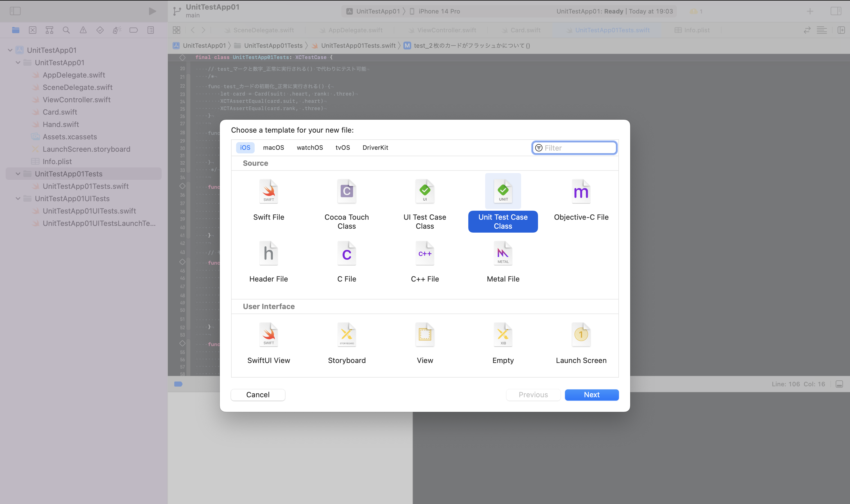Click the Previous button
The width and height of the screenshot is (850, 504).
[533, 395]
